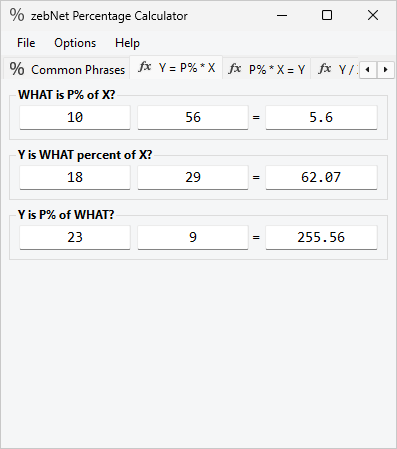
Task: Select the result field showing 62.07
Action: [x=321, y=177]
